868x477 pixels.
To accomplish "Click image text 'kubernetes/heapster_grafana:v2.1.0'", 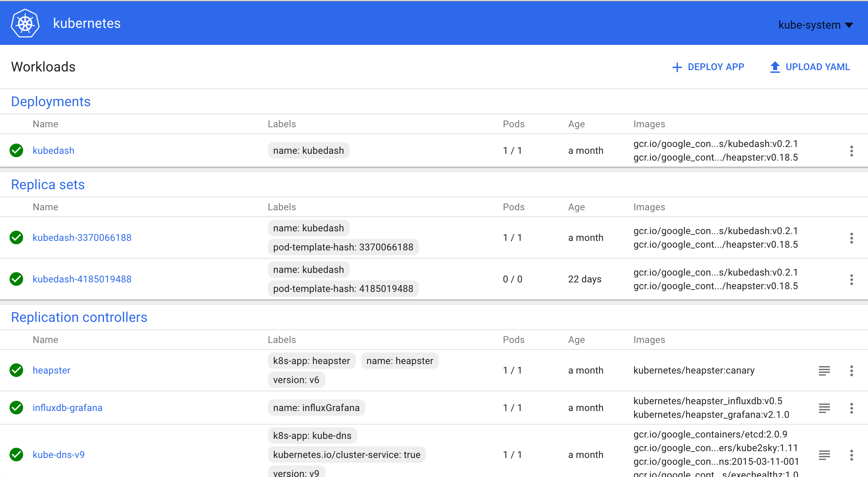I will click(x=711, y=414).
